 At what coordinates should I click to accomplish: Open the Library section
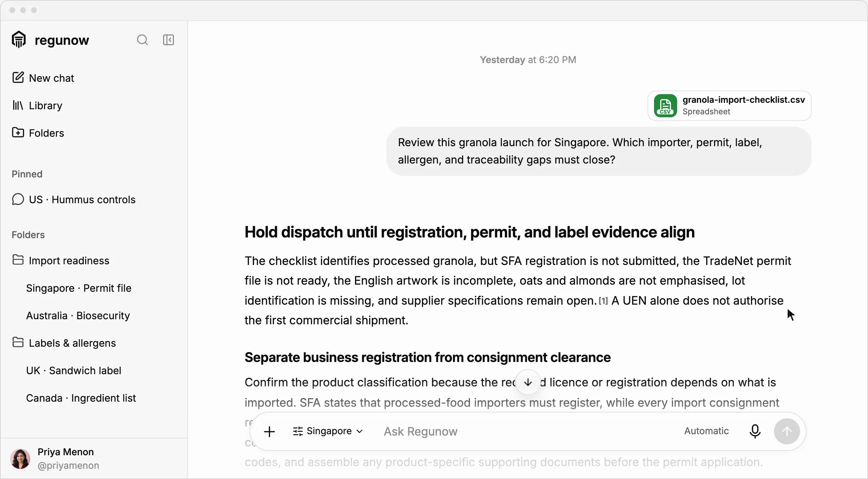[x=37, y=106]
